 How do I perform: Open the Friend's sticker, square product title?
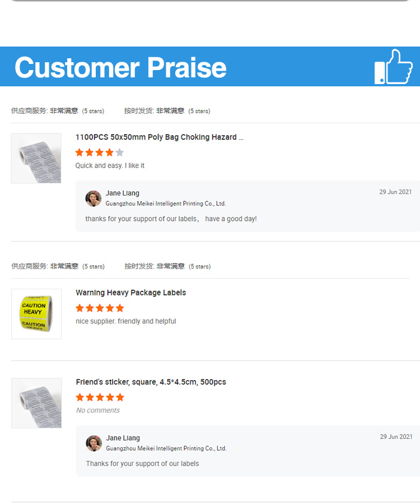(151, 382)
